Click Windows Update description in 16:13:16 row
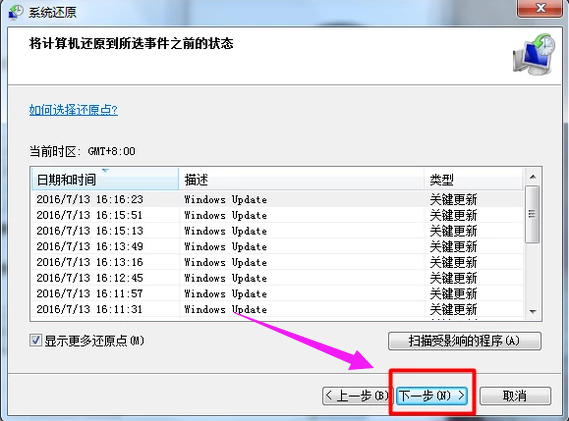This screenshot has width=569, height=421. 225,262
